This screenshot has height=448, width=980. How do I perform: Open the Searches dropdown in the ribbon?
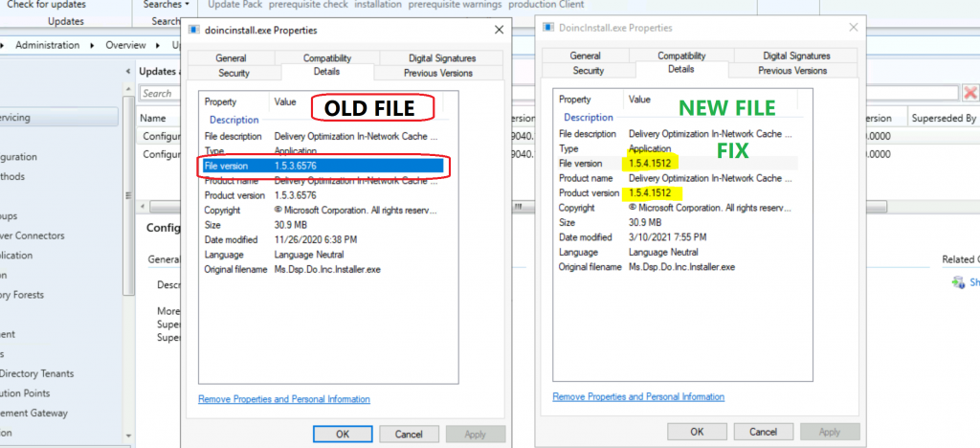(x=163, y=5)
